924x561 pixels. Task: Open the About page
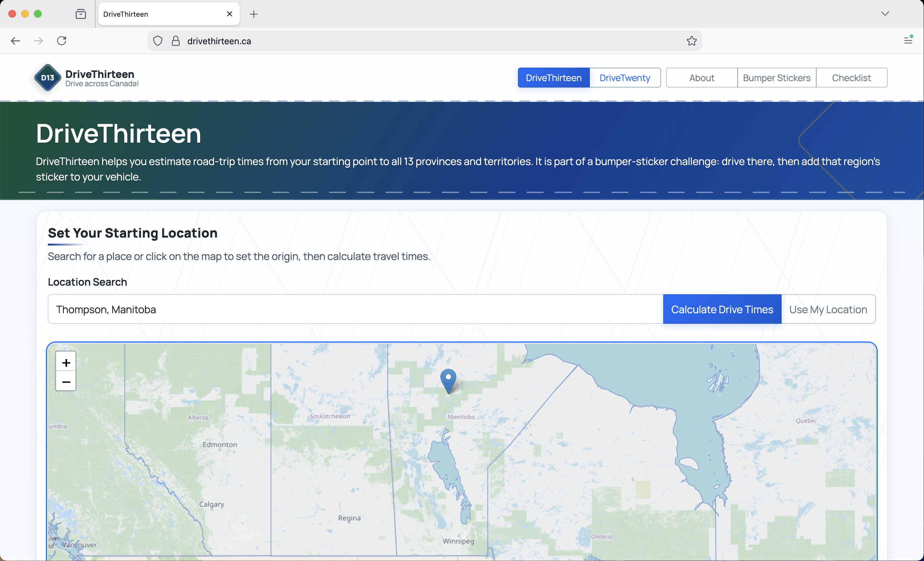701,78
